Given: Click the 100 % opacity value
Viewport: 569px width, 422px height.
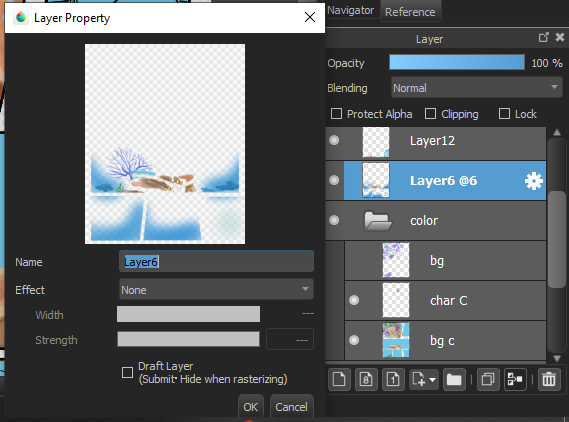Looking at the screenshot, I should 547,63.
